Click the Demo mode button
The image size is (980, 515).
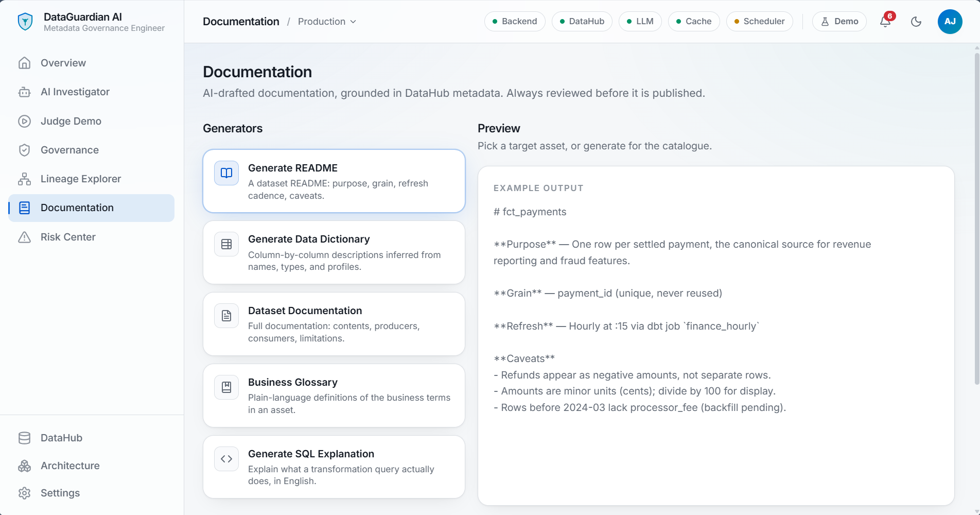[839, 22]
